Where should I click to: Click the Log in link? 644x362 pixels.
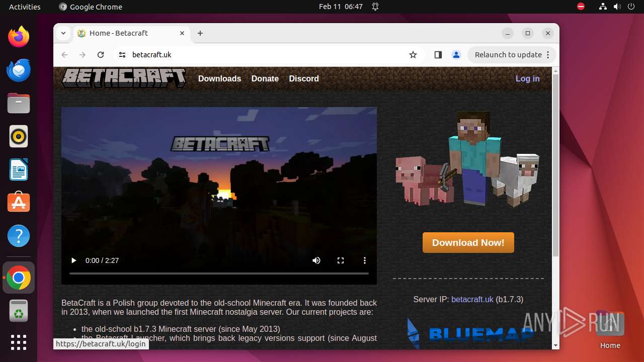(527, 78)
